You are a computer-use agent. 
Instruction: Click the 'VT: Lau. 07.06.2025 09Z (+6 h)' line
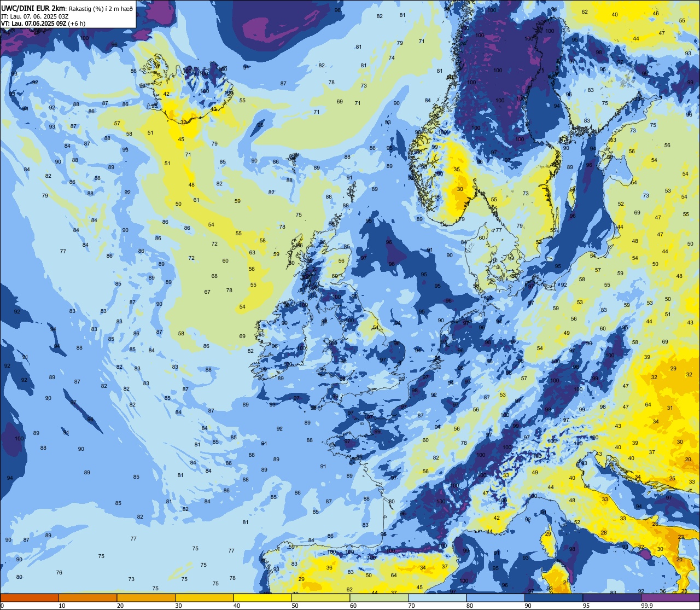43,24
